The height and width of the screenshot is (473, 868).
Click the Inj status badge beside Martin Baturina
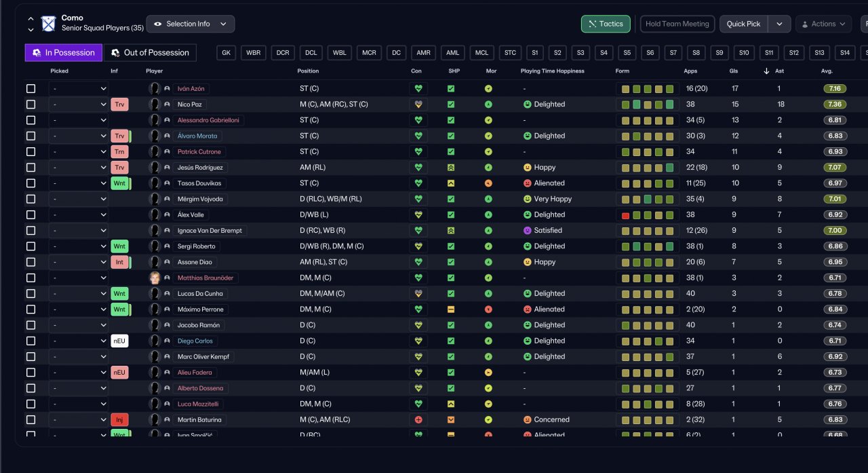[x=119, y=420]
